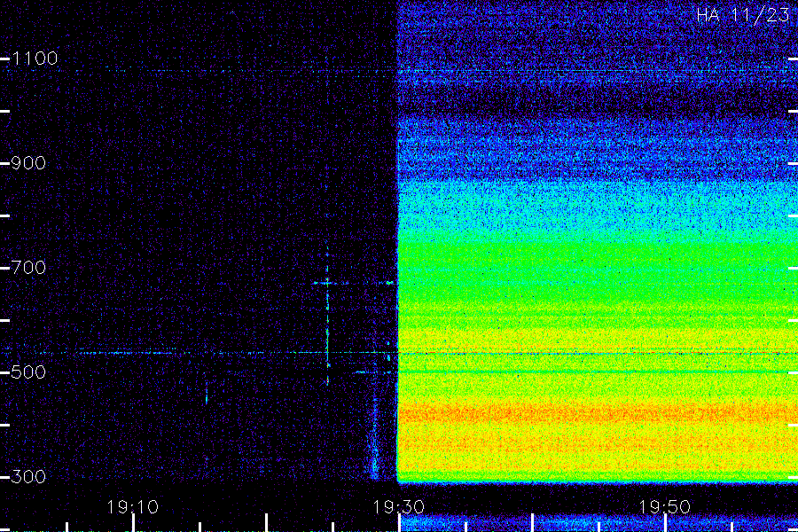This screenshot has width=798, height=532.
Task: Click the 1100 frequency axis label
Action: [x=35, y=59]
